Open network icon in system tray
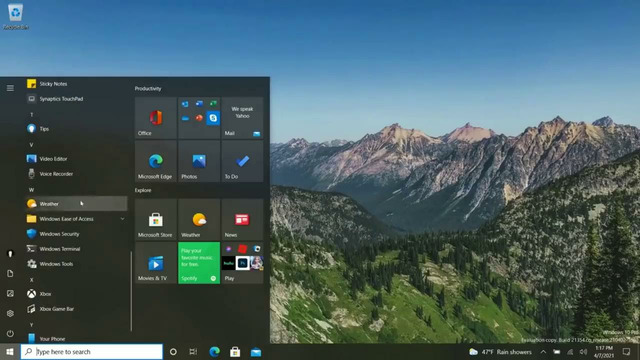The image size is (640, 360). pos(570,352)
